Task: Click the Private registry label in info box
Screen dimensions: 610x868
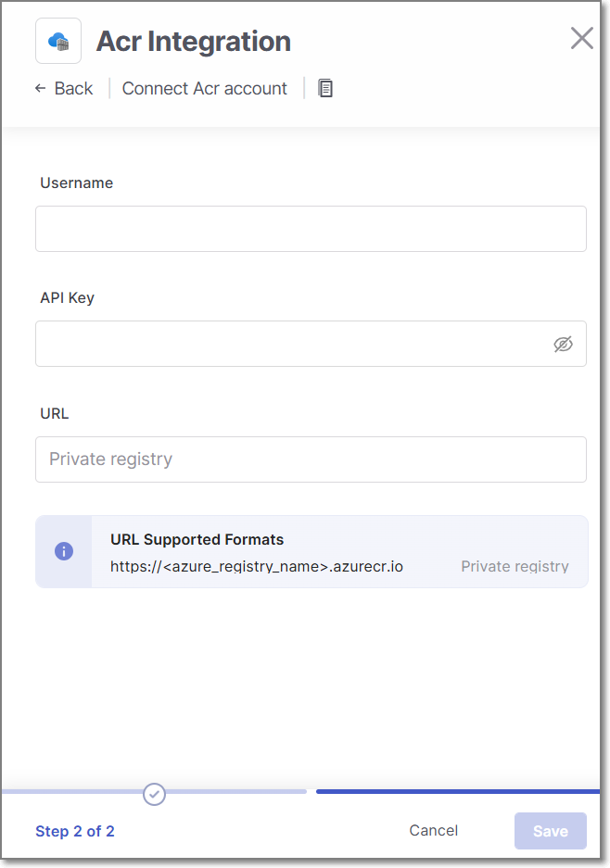Action: pyautogui.click(x=515, y=566)
